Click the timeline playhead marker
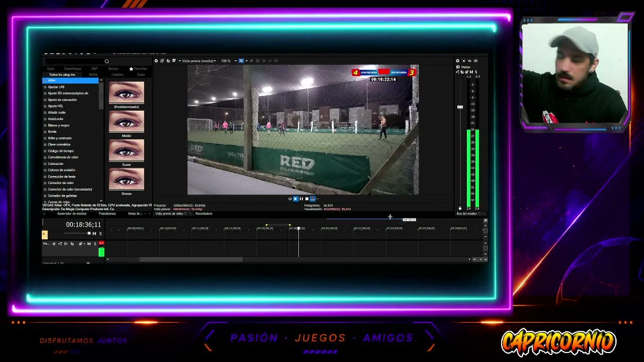The image size is (644, 362). (298, 229)
